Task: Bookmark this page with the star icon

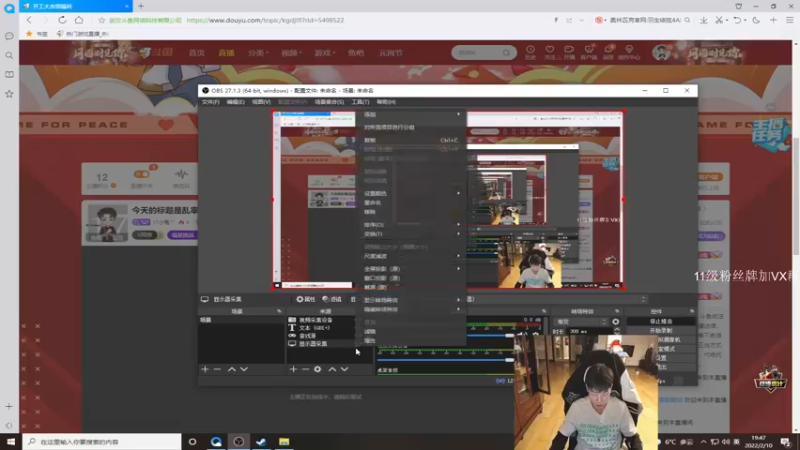Action: pyautogui.click(x=102, y=20)
